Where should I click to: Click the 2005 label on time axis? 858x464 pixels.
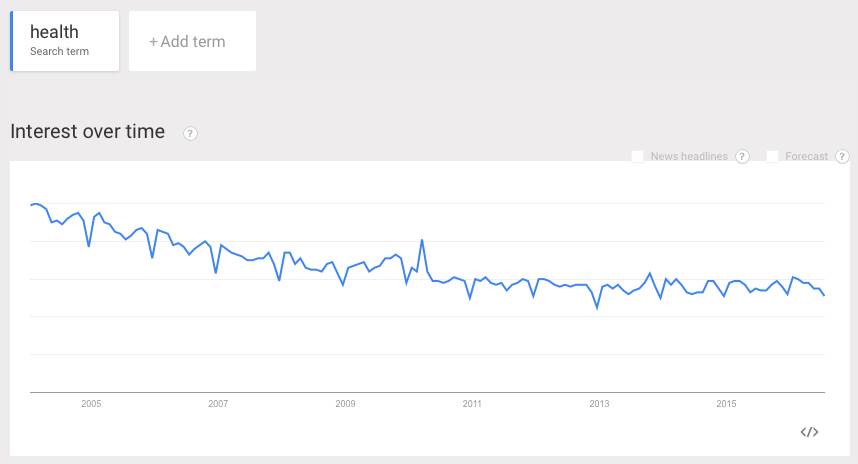coord(91,404)
